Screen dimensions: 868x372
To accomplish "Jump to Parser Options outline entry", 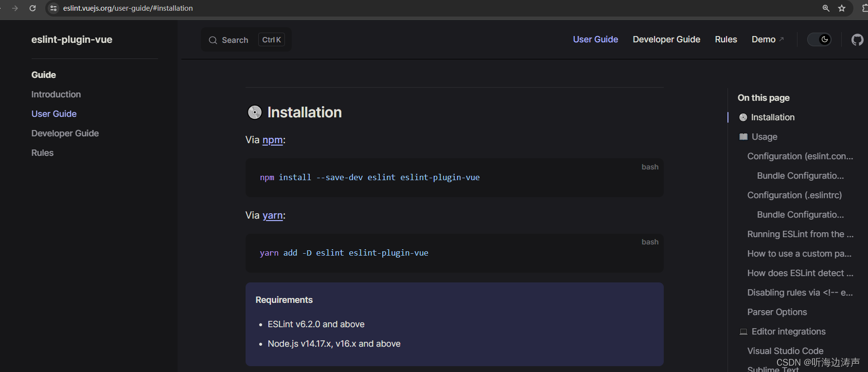I will 777,312.
